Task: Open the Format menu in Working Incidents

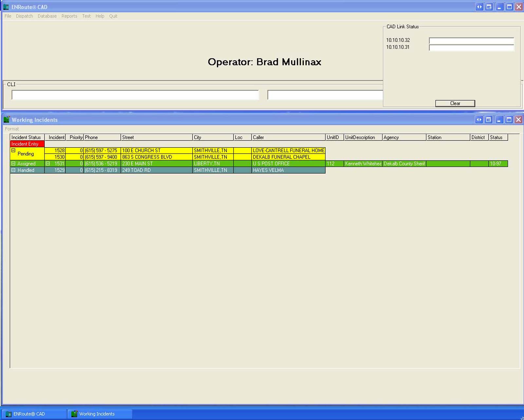Action: (12, 129)
